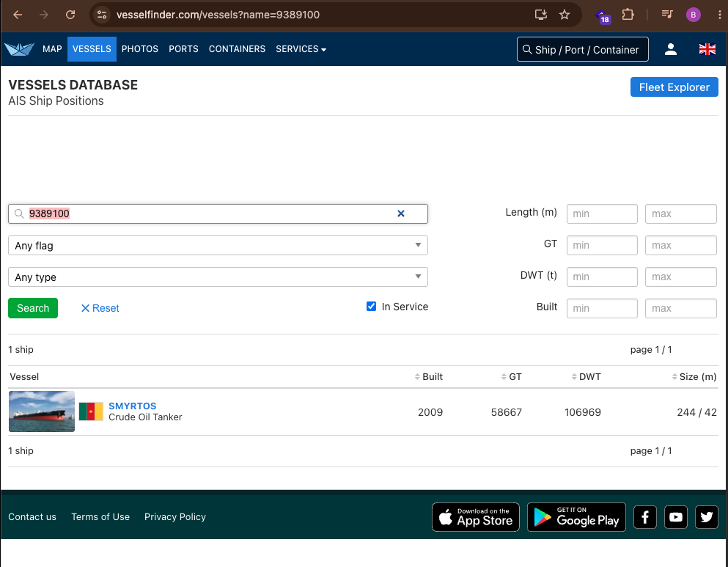
Task: Go back using the browser back arrow
Action: click(x=18, y=15)
